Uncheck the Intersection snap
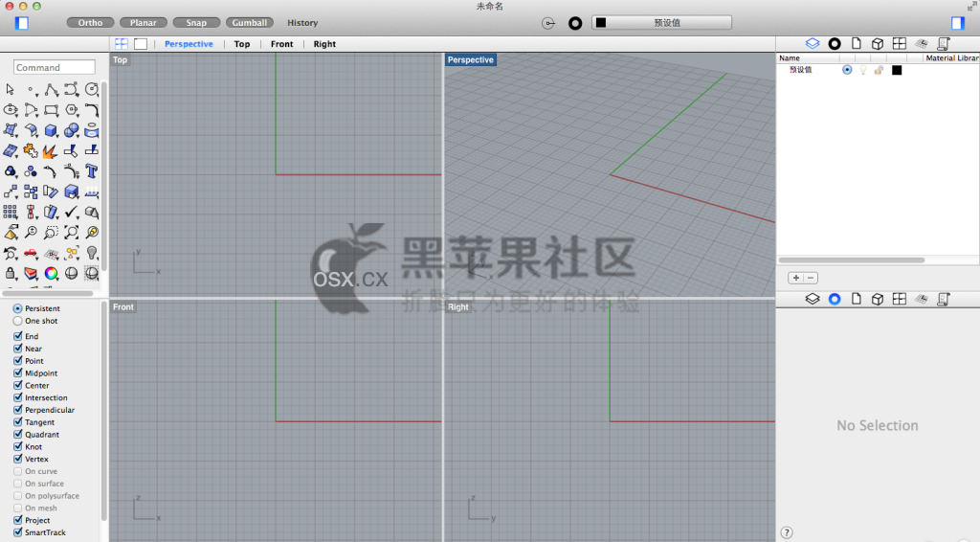This screenshot has width=980, height=542. [18, 397]
